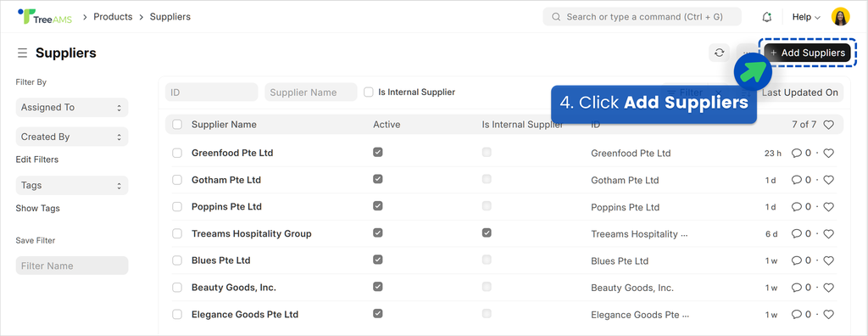Go to Suppliers breadcrumb
Image resolution: width=868 pixels, height=336 pixels.
point(170,17)
